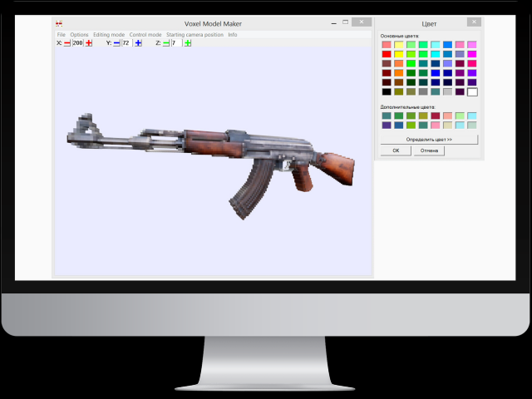532x399 pixels.
Task: Pick the black swatch in basic colors
Action: [x=387, y=91]
